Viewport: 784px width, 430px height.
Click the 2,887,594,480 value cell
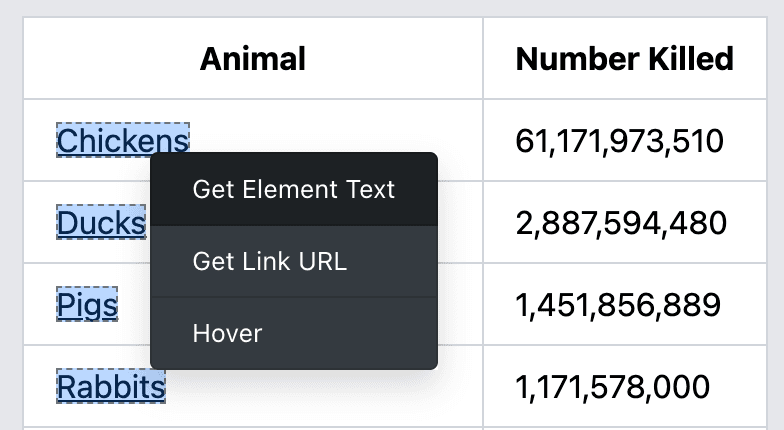[x=621, y=223]
